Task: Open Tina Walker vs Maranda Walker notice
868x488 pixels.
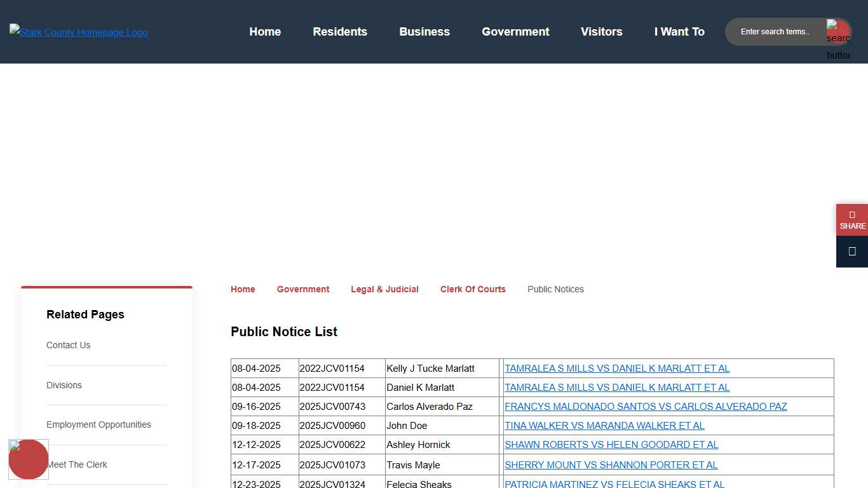Action: point(604,426)
